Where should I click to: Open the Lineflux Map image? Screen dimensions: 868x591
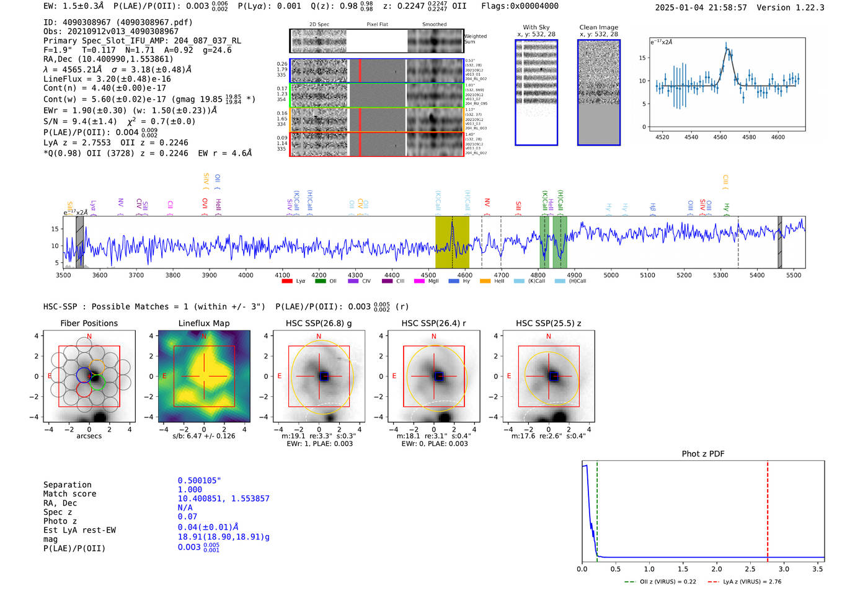pos(204,377)
